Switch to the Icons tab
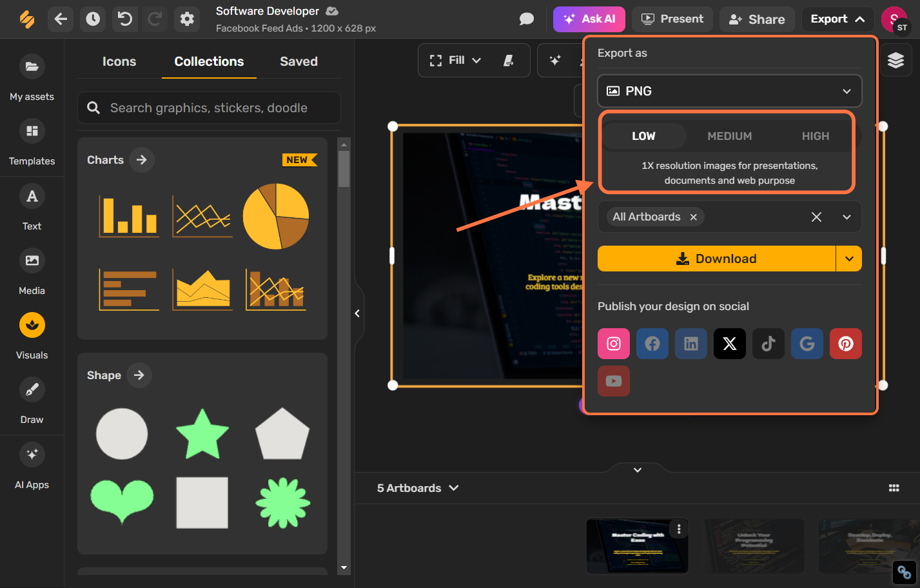Screen dimensions: 920x588 (119, 61)
